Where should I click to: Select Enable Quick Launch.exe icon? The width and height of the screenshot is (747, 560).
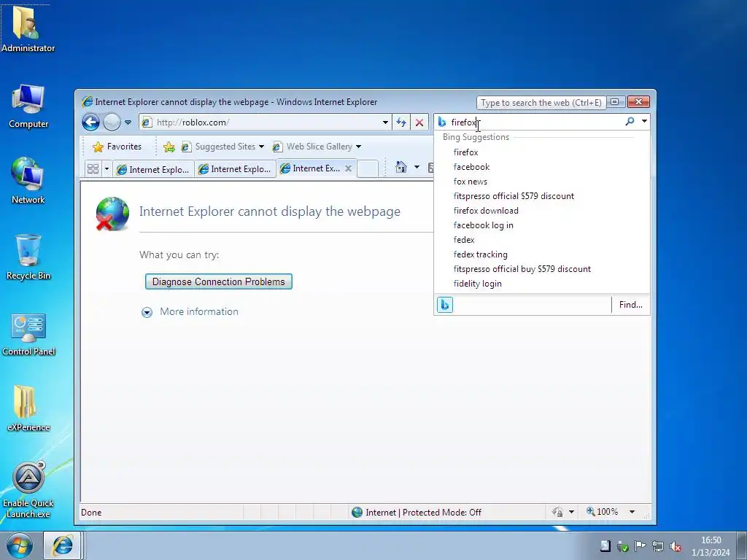[28, 489]
